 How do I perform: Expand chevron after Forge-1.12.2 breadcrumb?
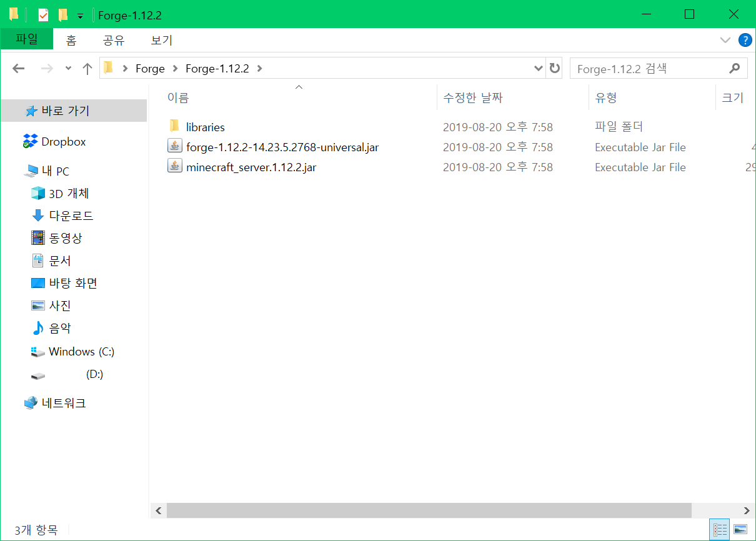[x=259, y=69]
